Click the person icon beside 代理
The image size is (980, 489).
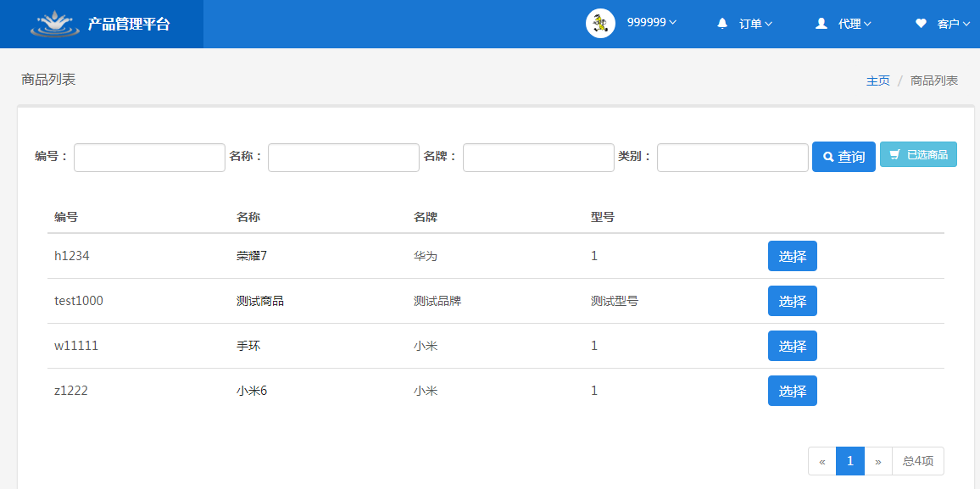(x=821, y=24)
